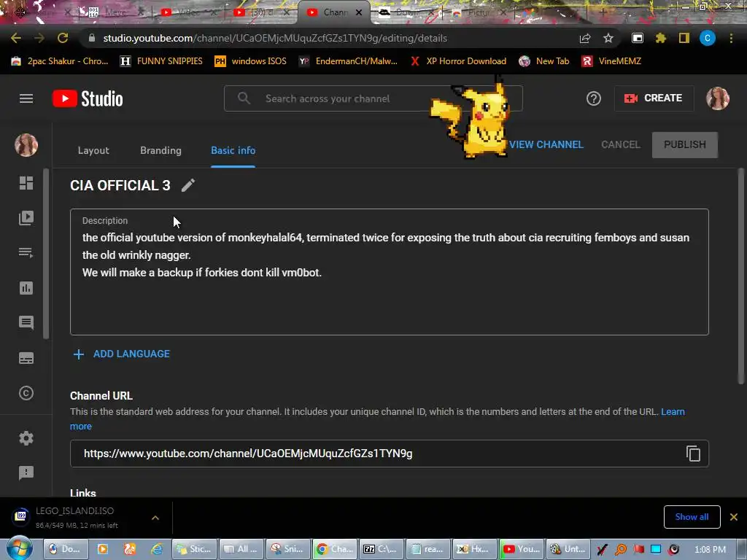Open the Help question mark icon

(x=593, y=98)
